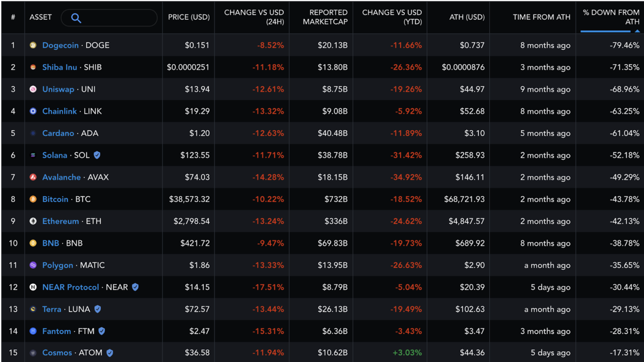Click the Chainlink coin icon
The image size is (644, 362).
[33, 111]
